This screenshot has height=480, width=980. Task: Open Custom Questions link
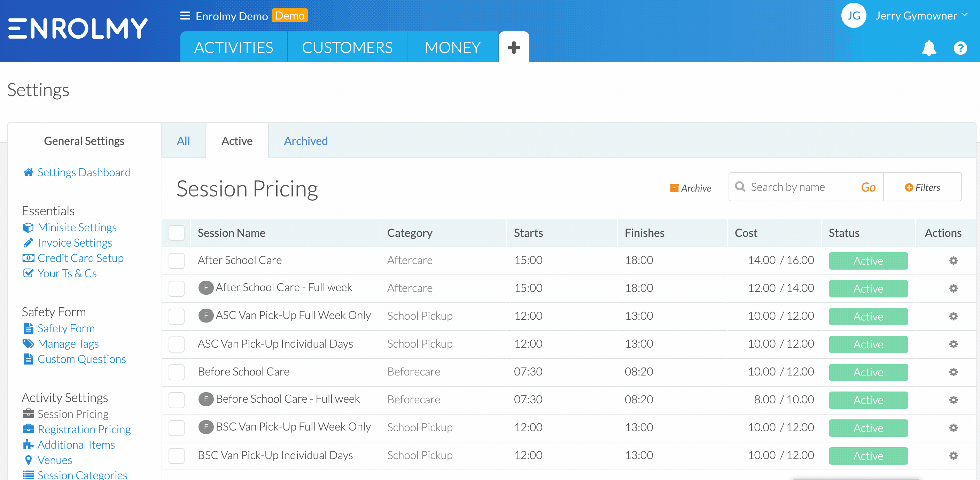82,359
